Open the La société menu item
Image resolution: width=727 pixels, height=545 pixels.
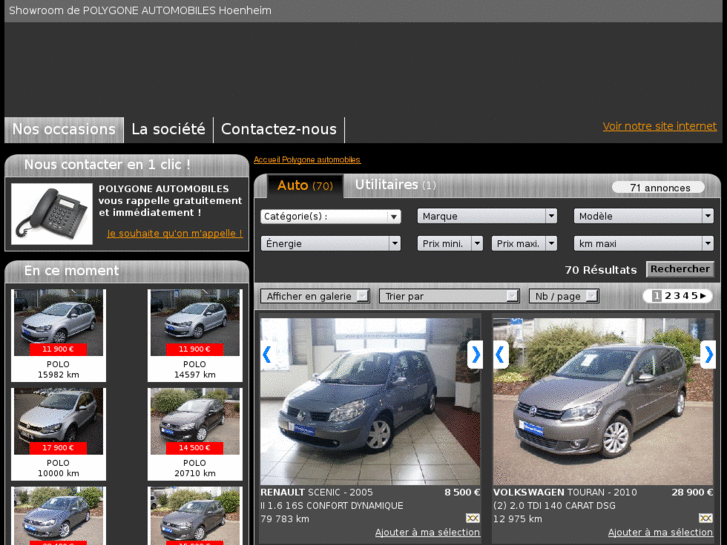coord(168,129)
